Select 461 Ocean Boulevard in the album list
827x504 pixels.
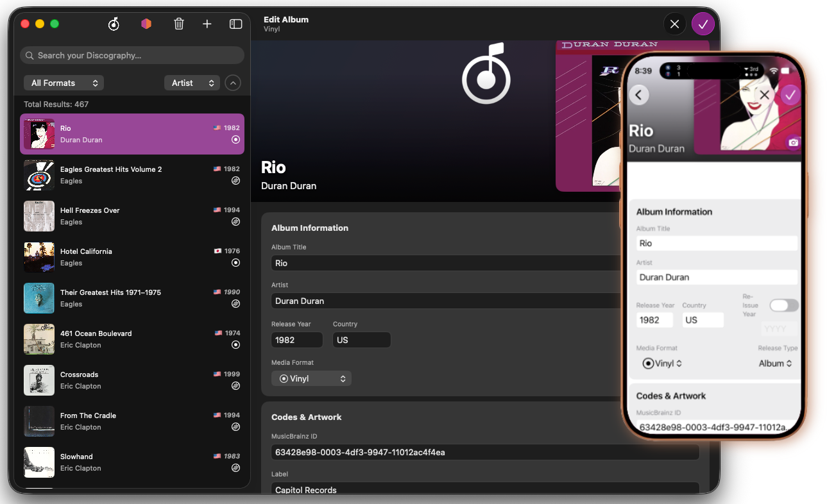pyautogui.click(x=132, y=339)
